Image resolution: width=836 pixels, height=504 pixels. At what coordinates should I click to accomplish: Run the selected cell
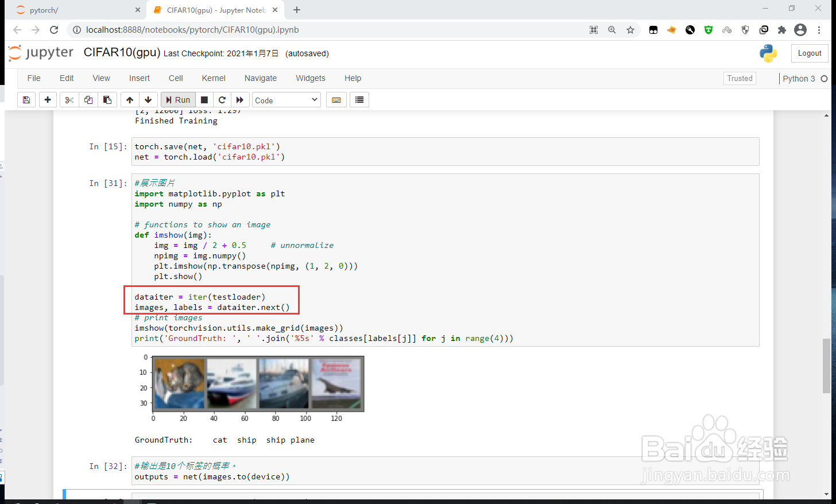point(178,100)
